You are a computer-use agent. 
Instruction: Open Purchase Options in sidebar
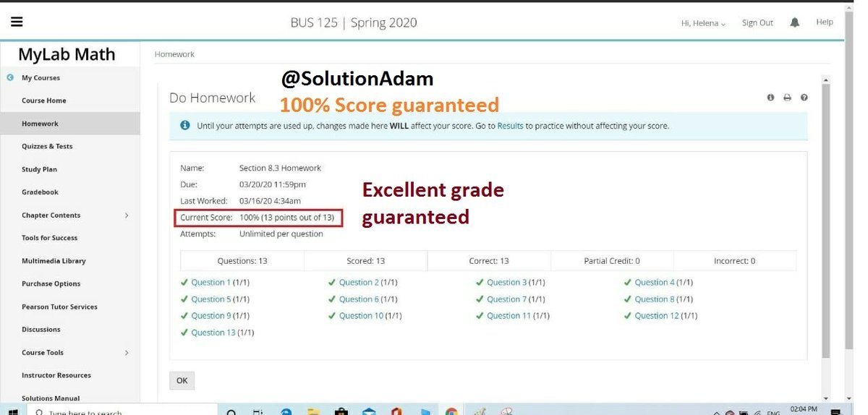point(51,284)
